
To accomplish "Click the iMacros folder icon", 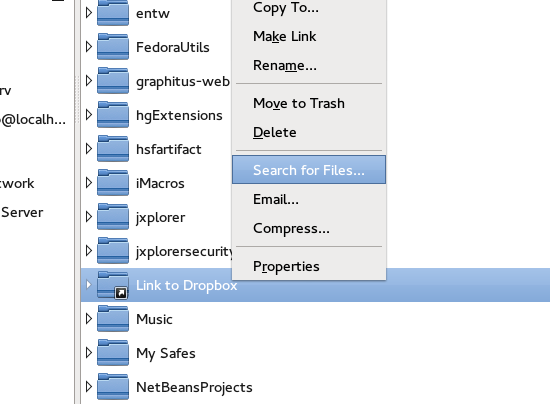I will [x=113, y=183].
